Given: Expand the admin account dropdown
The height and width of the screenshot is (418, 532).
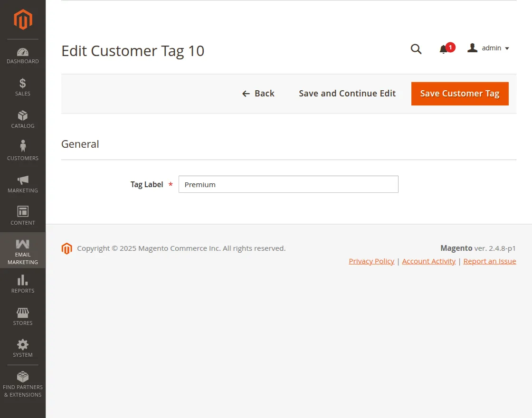Looking at the screenshot, I should point(488,48).
